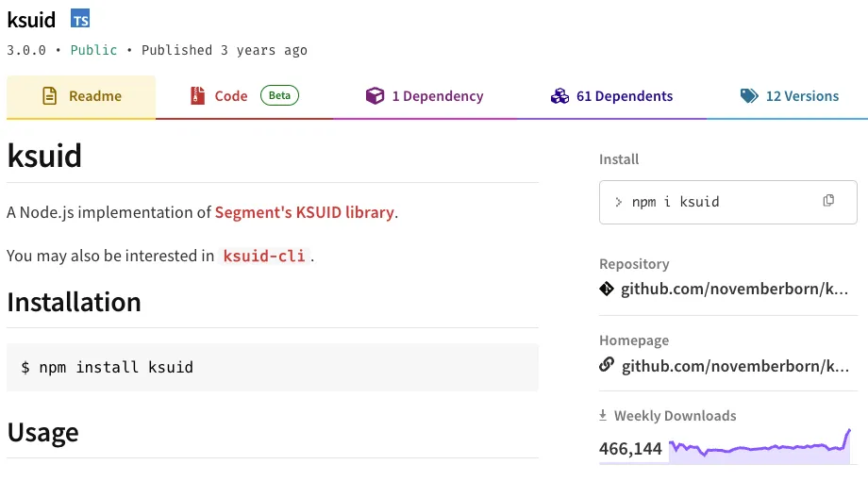Image resolution: width=868 pixels, height=481 pixels.
Task: Click the Beta badge on Code tab
Action: coord(279,95)
